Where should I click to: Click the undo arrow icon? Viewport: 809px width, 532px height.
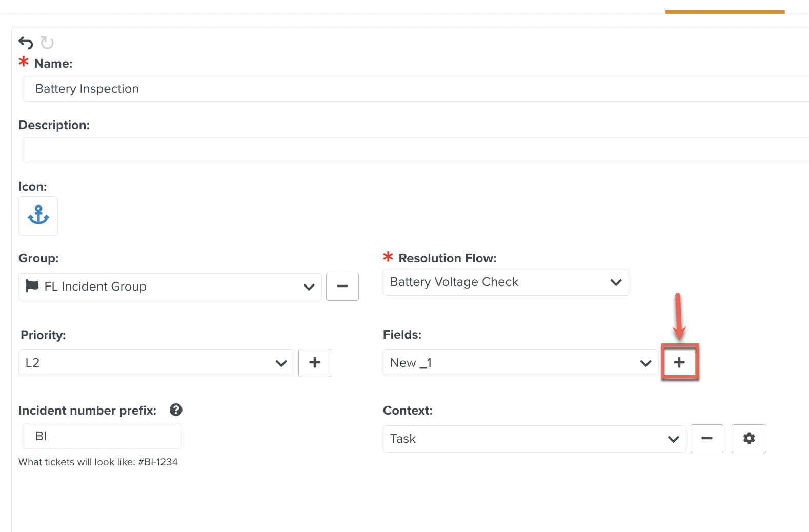pos(26,43)
